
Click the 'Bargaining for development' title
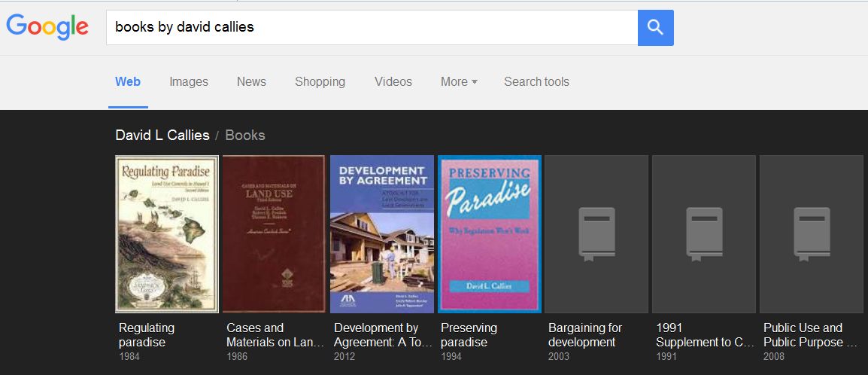point(585,335)
